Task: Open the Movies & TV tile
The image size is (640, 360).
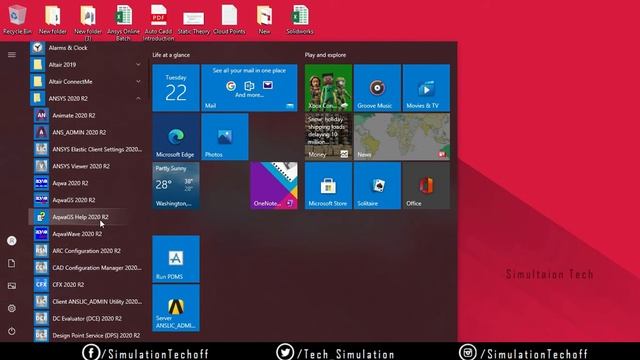Action: [x=426, y=88]
